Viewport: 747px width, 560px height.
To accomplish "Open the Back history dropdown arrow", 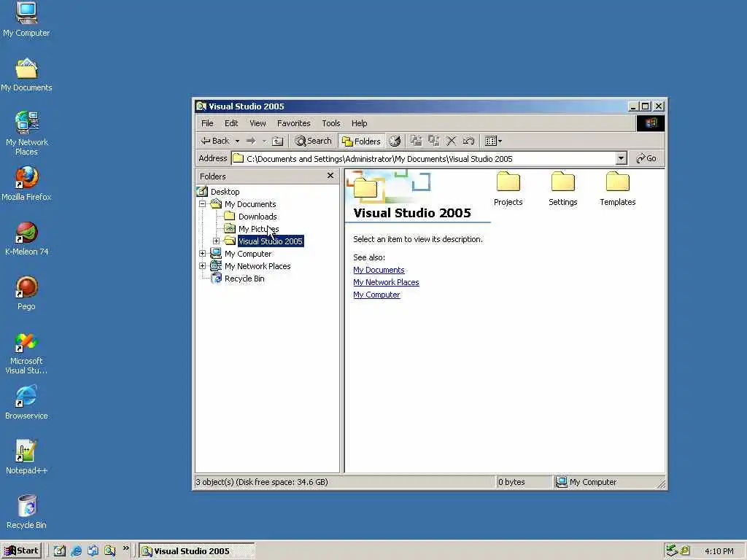I will click(x=237, y=141).
